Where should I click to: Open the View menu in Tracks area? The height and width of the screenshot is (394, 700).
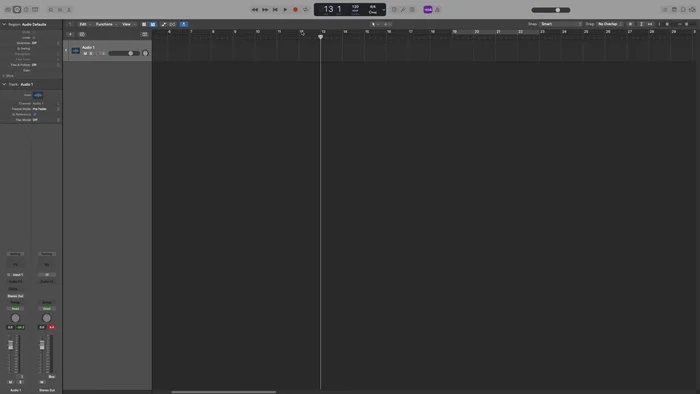pyautogui.click(x=128, y=24)
